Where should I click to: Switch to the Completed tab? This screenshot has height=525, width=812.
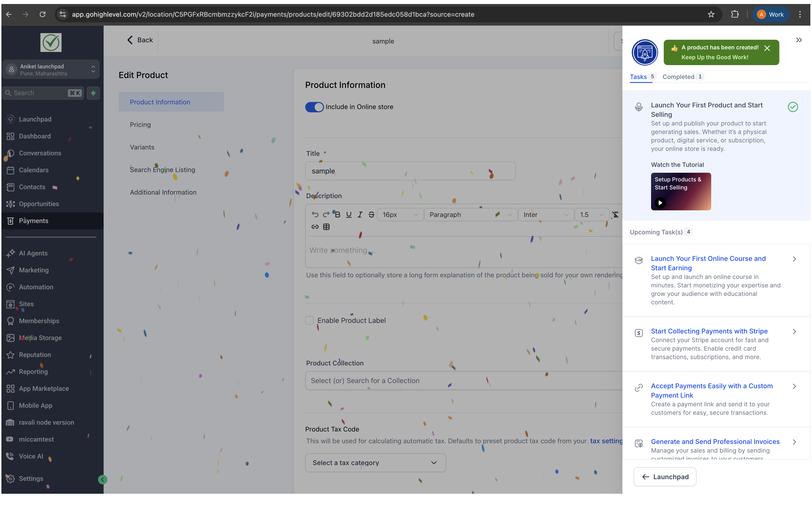[x=678, y=77]
